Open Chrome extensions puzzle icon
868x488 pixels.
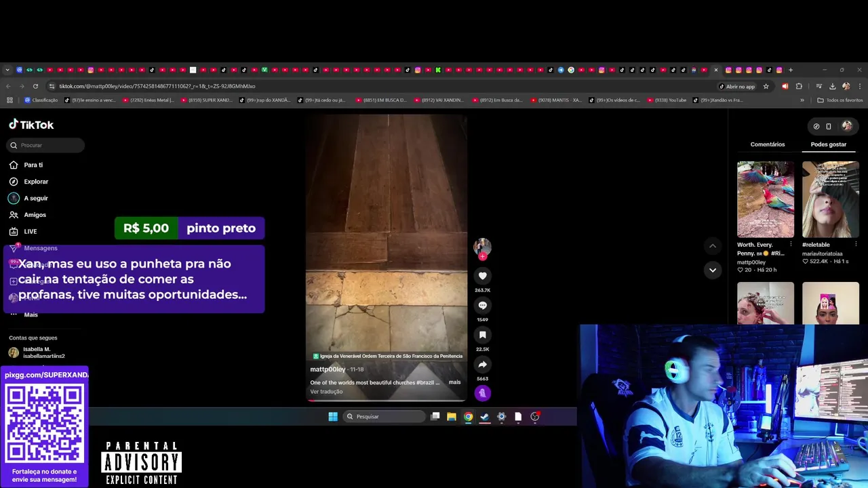click(799, 86)
